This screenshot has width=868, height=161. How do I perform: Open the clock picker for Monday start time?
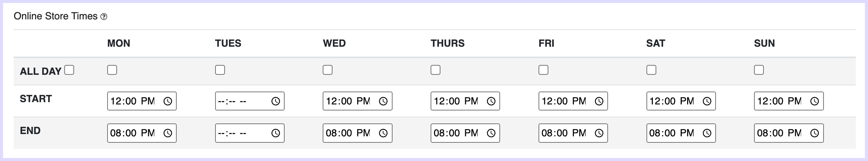point(168,101)
